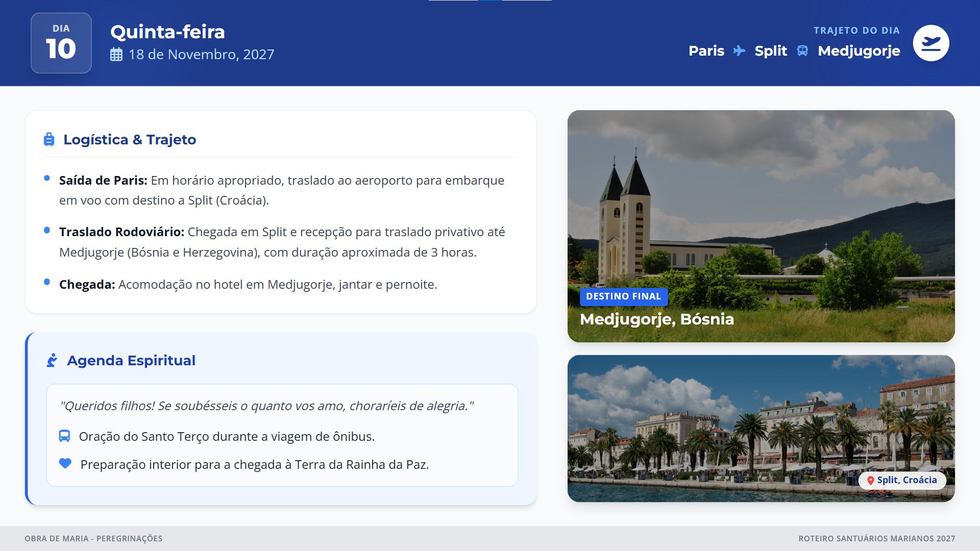Select Medjugorje in the day route
The height and width of the screenshot is (551, 980).
(x=859, y=51)
